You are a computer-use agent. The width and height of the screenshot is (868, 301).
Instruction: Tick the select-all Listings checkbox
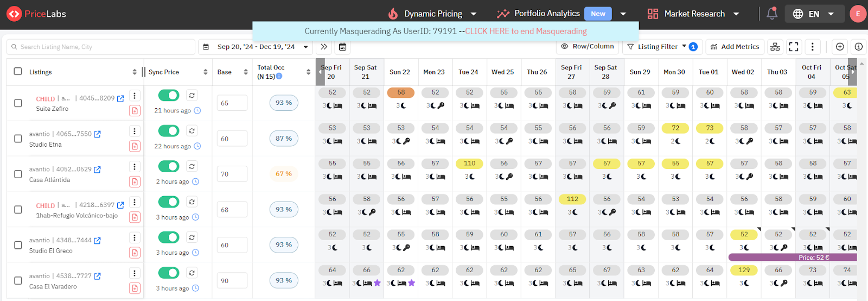click(x=18, y=71)
